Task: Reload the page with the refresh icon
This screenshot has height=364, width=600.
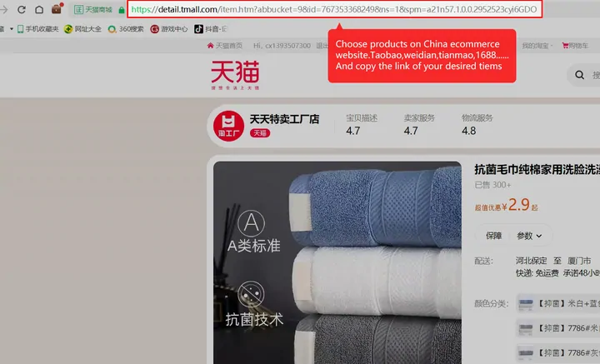Action: (x=22, y=9)
